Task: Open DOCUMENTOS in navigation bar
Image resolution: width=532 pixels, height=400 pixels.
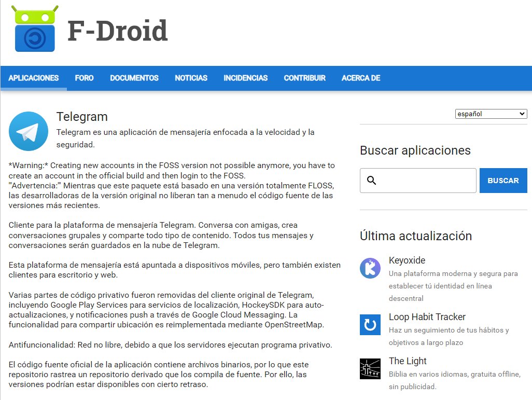Action: coord(134,78)
